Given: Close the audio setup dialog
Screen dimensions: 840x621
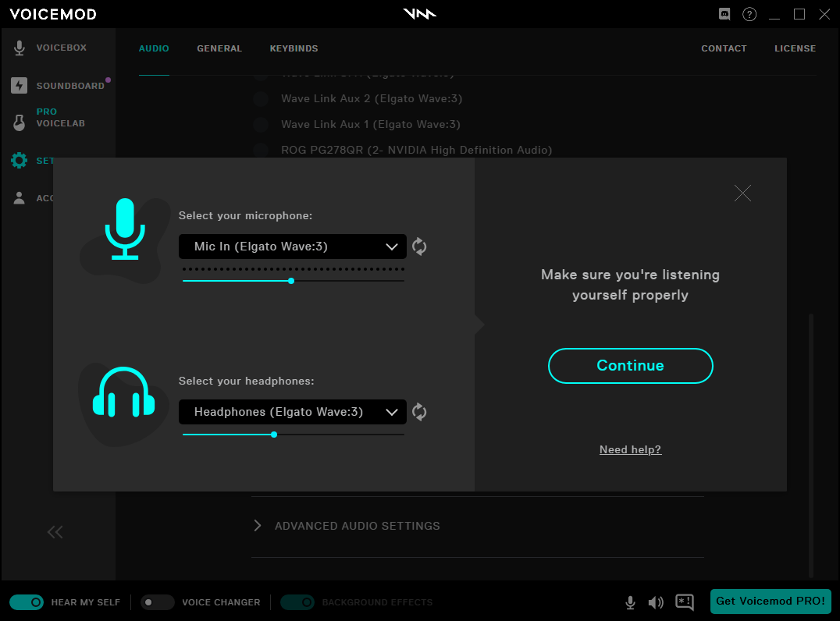Looking at the screenshot, I should pos(742,193).
